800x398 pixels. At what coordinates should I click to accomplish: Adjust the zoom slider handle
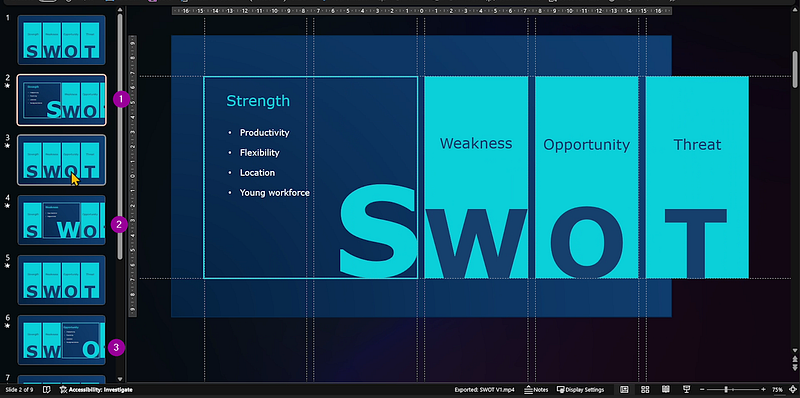pyautogui.click(x=726, y=390)
